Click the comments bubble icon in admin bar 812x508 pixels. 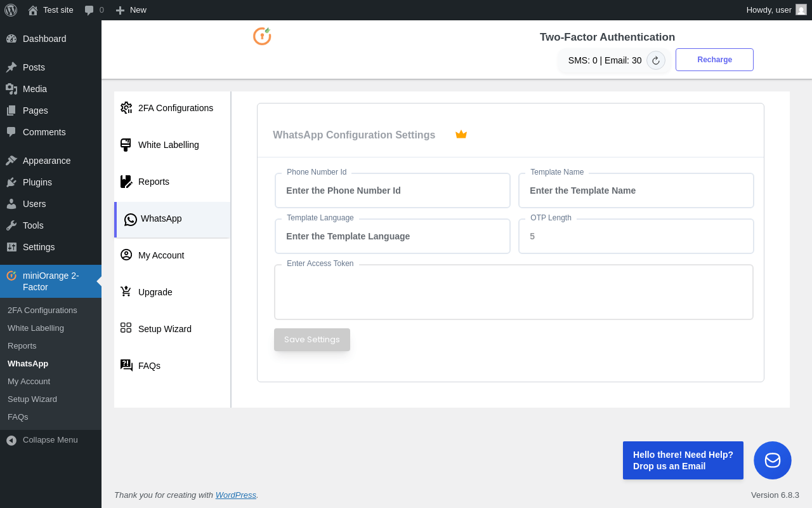(x=89, y=10)
